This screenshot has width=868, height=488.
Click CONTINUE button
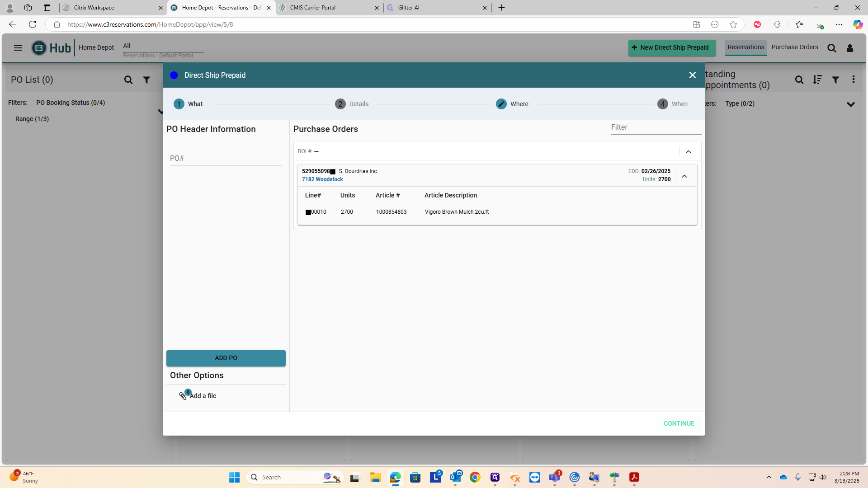(x=679, y=423)
